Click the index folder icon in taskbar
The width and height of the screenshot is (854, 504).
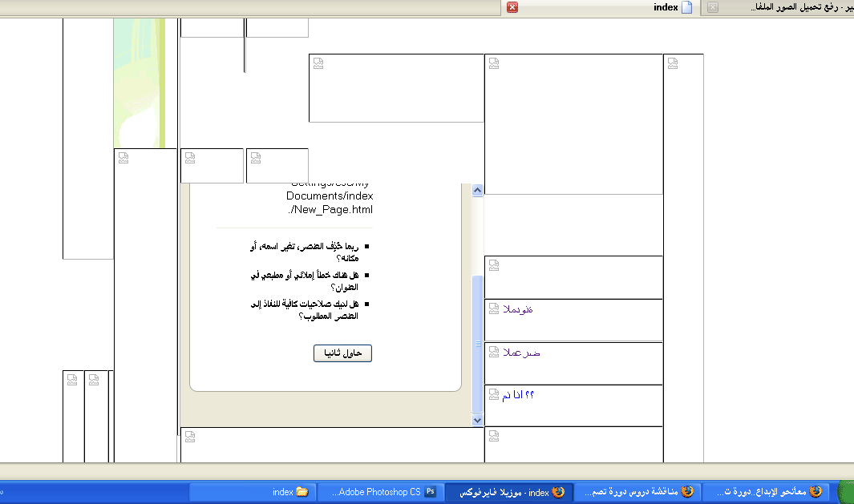pos(302,492)
